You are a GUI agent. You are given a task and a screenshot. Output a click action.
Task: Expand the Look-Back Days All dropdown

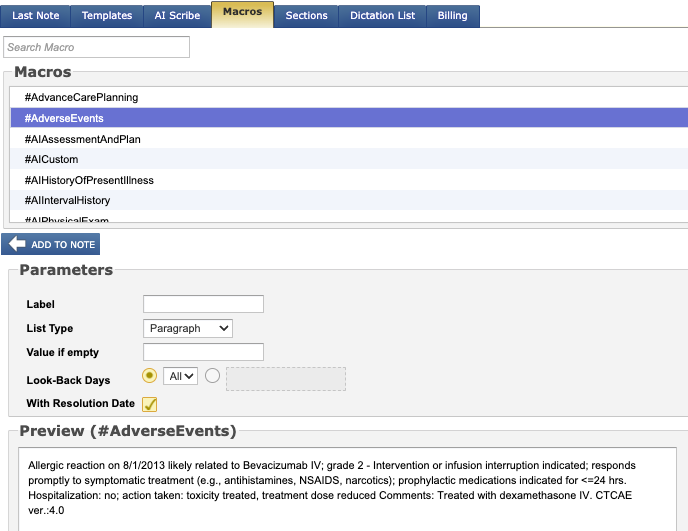pyautogui.click(x=180, y=376)
